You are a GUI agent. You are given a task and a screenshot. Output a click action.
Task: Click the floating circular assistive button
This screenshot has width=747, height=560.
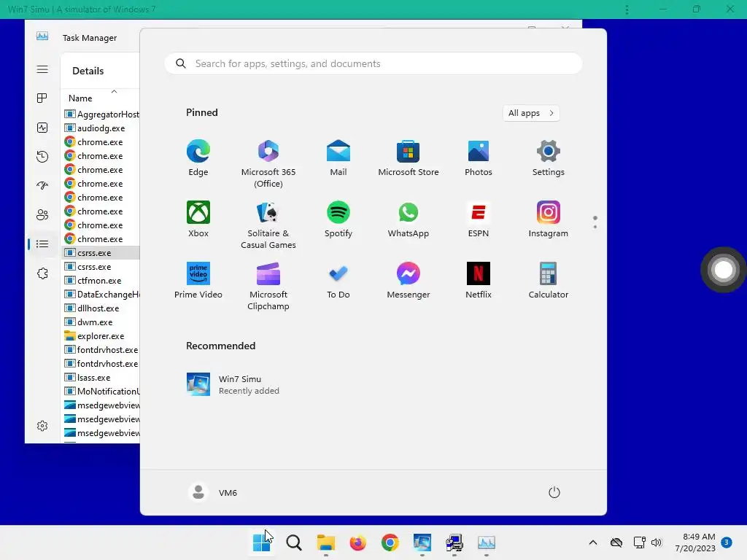[x=723, y=270]
